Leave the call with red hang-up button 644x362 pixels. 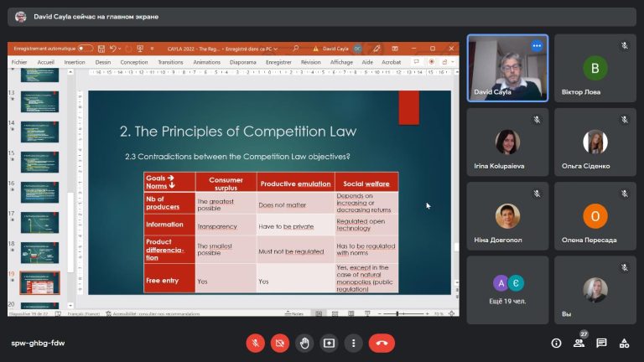382,343
